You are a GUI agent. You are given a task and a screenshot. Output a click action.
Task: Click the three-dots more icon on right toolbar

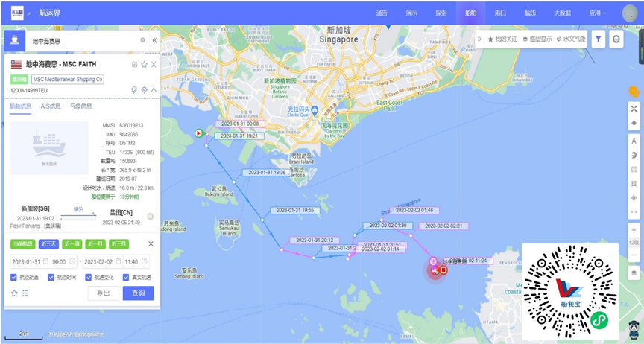coord(634,212)
